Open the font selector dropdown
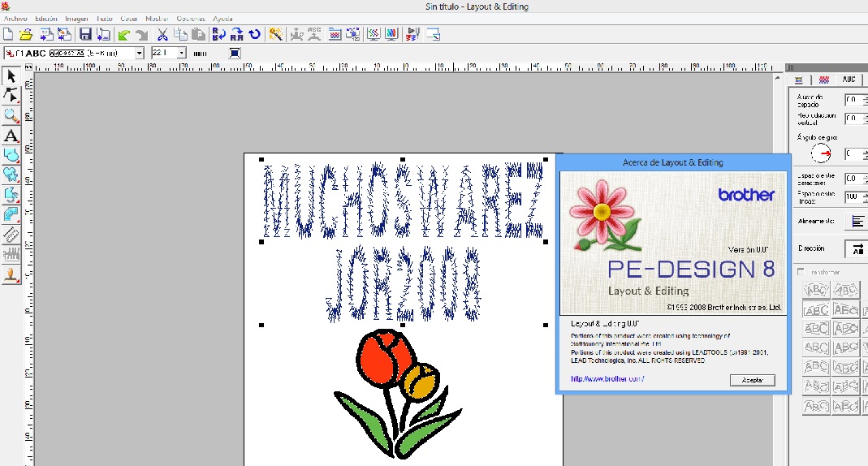The image size is (868, 466). coord(140,53)
